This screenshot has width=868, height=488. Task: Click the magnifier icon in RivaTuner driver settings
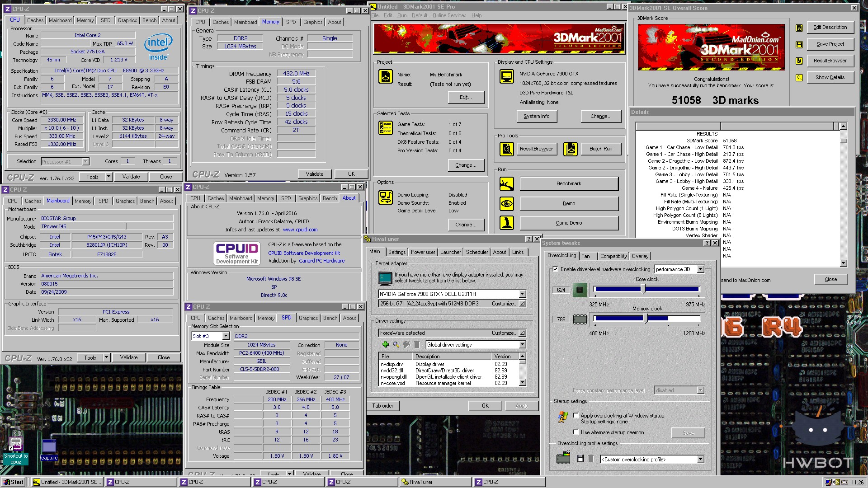tap(396, 345)
